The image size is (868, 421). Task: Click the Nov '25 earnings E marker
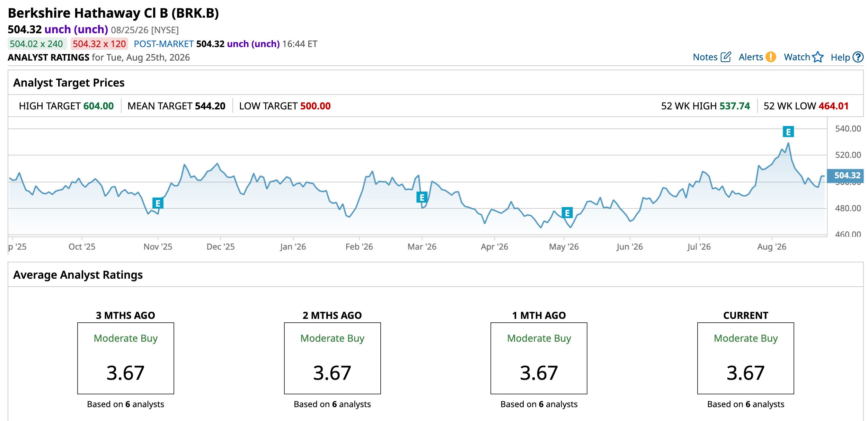click(x=158, y=203)
